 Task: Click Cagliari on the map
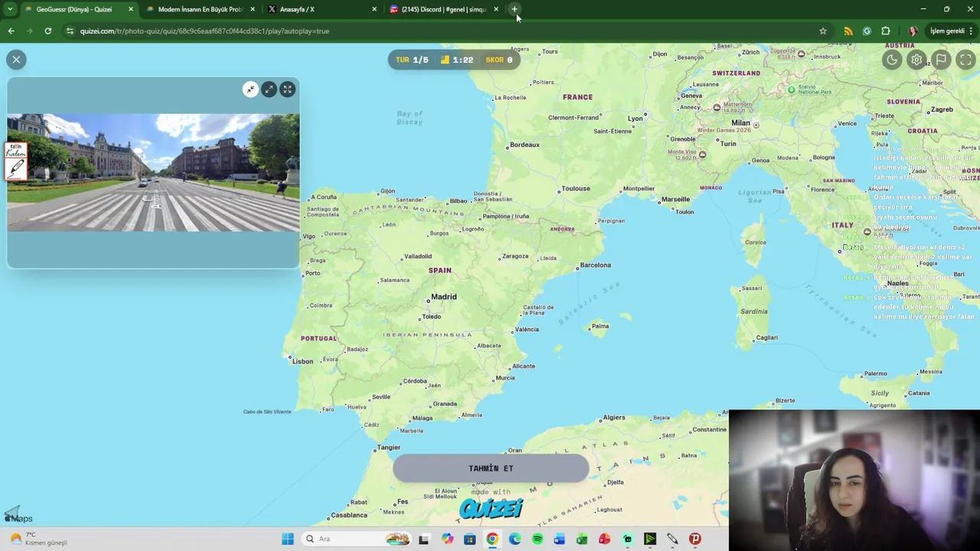click(766, 337)
